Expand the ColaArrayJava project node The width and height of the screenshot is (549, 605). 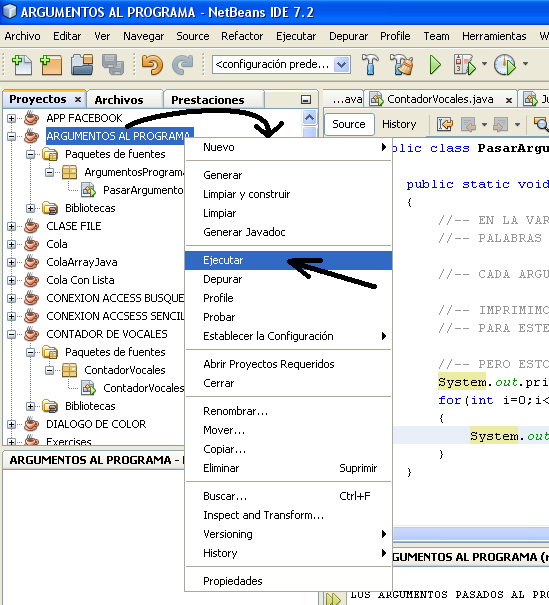click(x=11, y=262)
